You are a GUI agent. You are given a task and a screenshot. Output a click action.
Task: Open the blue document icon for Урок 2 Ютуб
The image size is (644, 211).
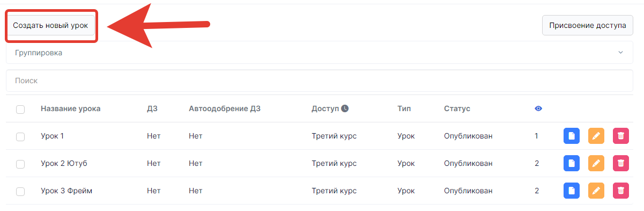[572, 163]
